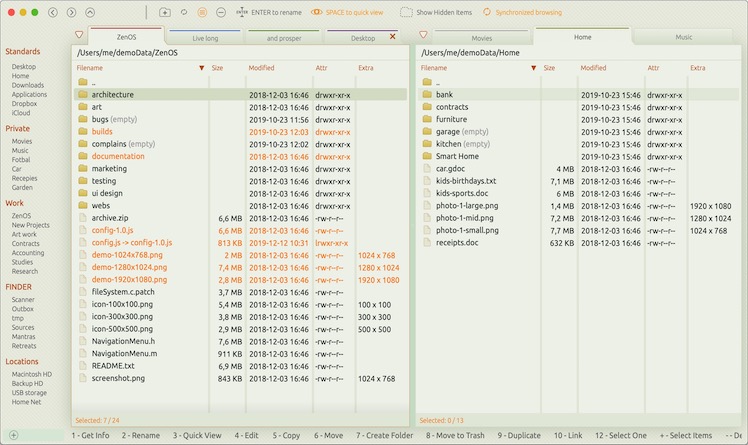The height and width of the screenshot is (445, 748).
Task: Click the minus circle icon in toolbar
Action: coord(221,12)
